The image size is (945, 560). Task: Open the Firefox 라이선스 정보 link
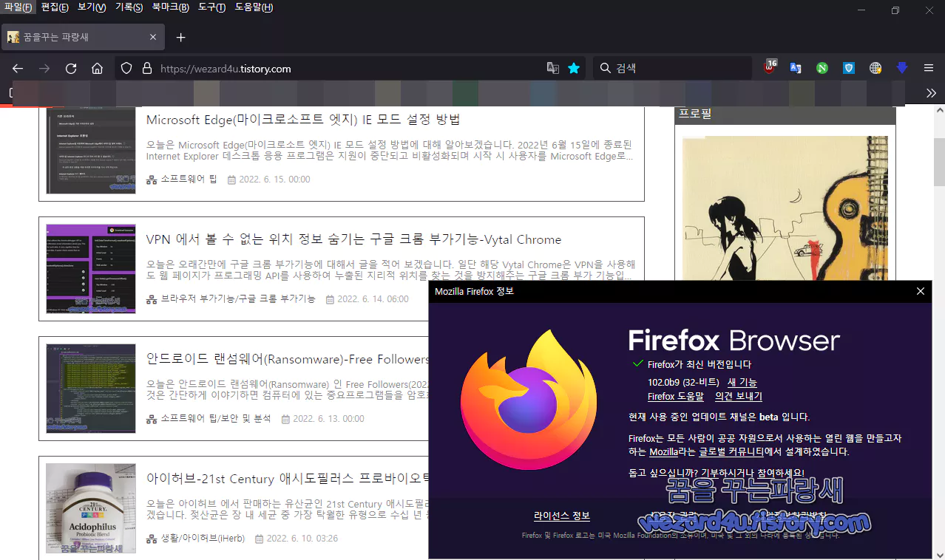[561, 516]
